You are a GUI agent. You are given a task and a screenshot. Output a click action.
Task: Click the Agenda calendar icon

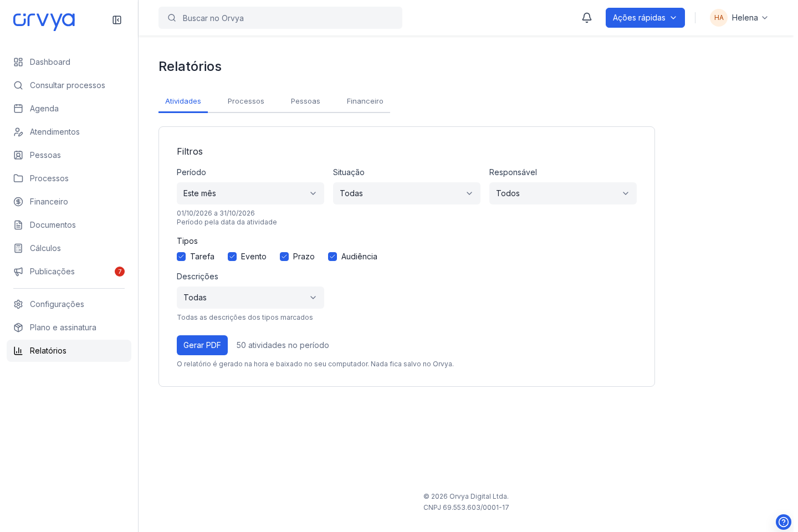click(x=18, y=109)
